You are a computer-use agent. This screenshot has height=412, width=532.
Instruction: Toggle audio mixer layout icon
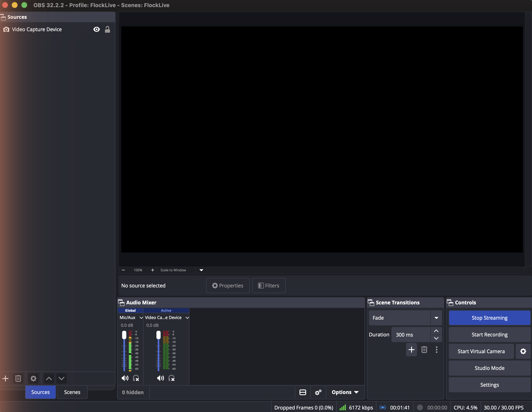pos(303,392)
